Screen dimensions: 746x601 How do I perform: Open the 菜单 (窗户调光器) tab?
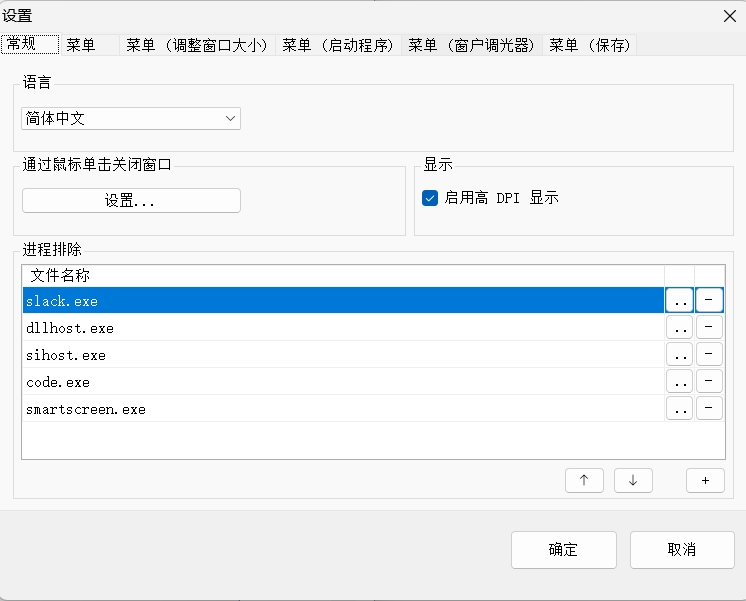pyautogui.click(x=472, y=45)
